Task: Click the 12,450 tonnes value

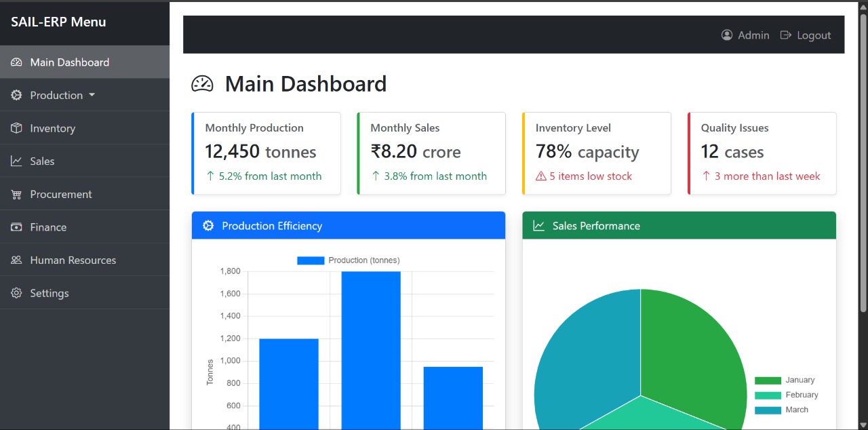Action: (260, 152)
